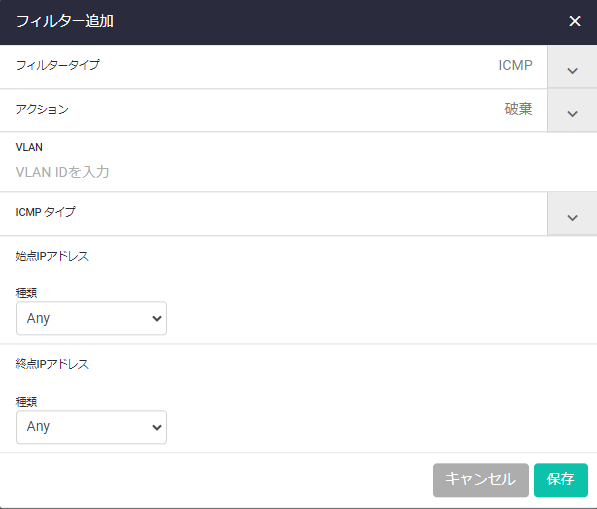Viewport: 597px width, 509px height.
Task: Click the キャンセル button
Action: click(x=480, y=480)
